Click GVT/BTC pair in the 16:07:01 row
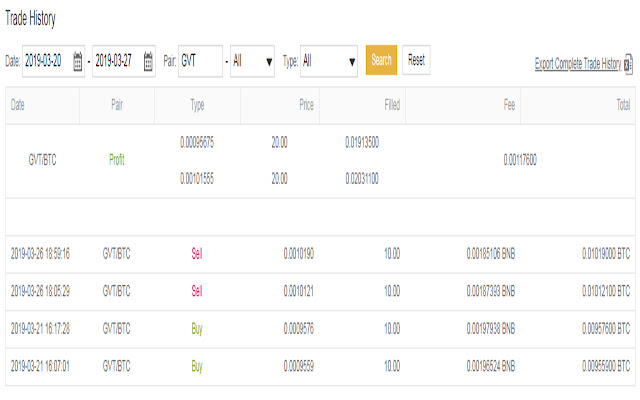The width and height of the screenshot is (640, 400). pos(117,367)
